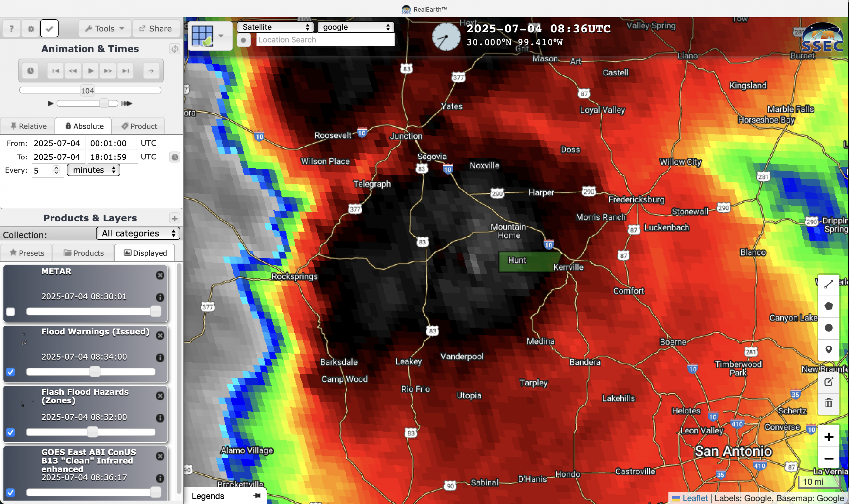Toggle the Flash Flood Hazards (Zones) checkbox
The image size is (849, 504).
pos(11,432)
